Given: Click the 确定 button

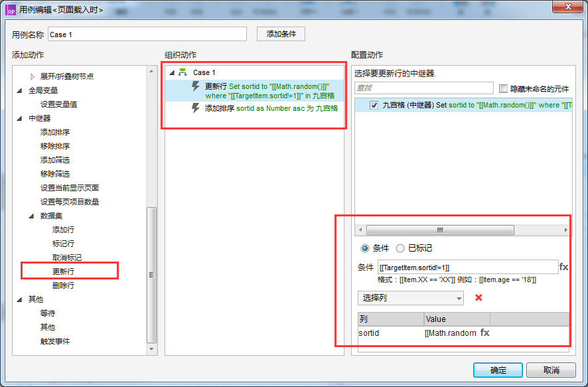Looking at the screenshot, I should tap(498, 370).
